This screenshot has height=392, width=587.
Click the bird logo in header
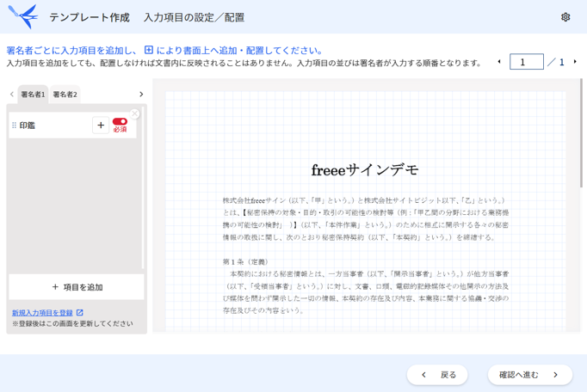pos(23,16)
